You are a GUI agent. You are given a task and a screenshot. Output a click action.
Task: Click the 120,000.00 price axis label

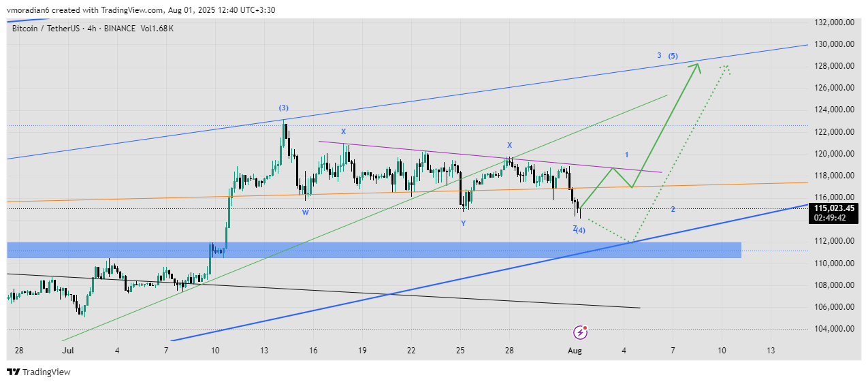tap(834, 154)
